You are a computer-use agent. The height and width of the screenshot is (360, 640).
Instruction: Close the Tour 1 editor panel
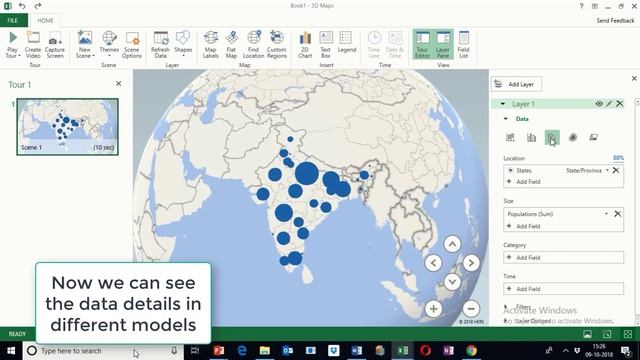[x=118, y=83]
